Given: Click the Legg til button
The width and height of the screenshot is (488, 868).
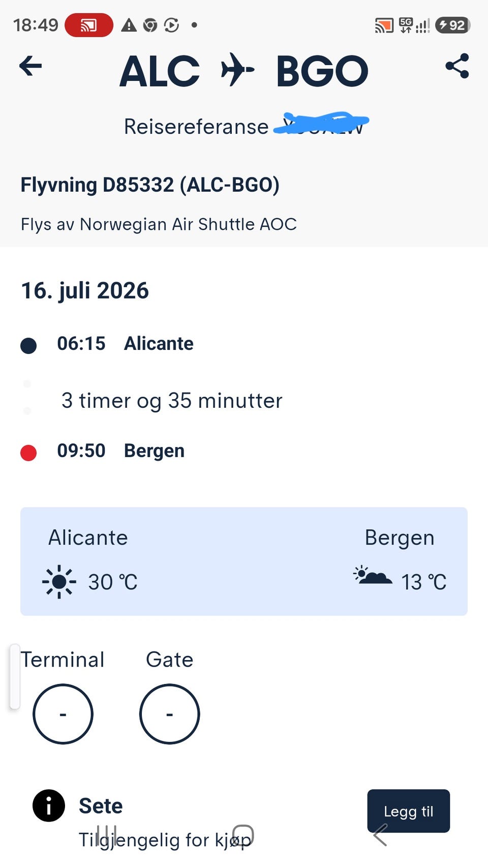Looking at the screenshot, I should pos(409,811).
